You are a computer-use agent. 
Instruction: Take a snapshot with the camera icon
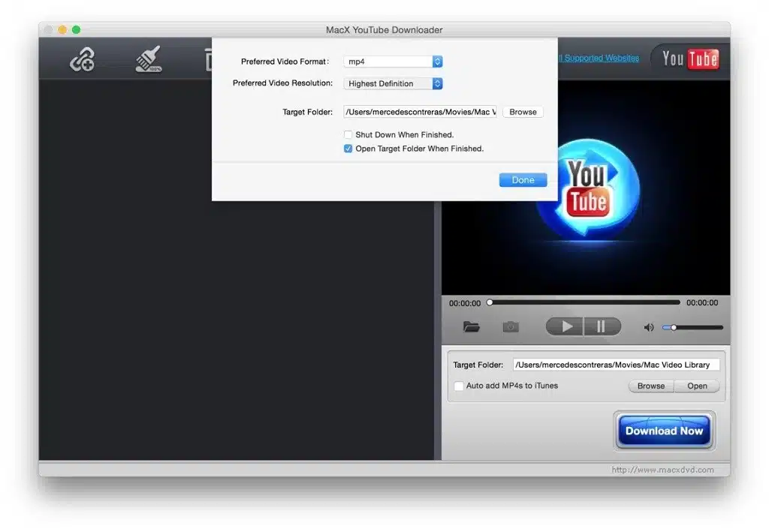click(x=511, y=326)
